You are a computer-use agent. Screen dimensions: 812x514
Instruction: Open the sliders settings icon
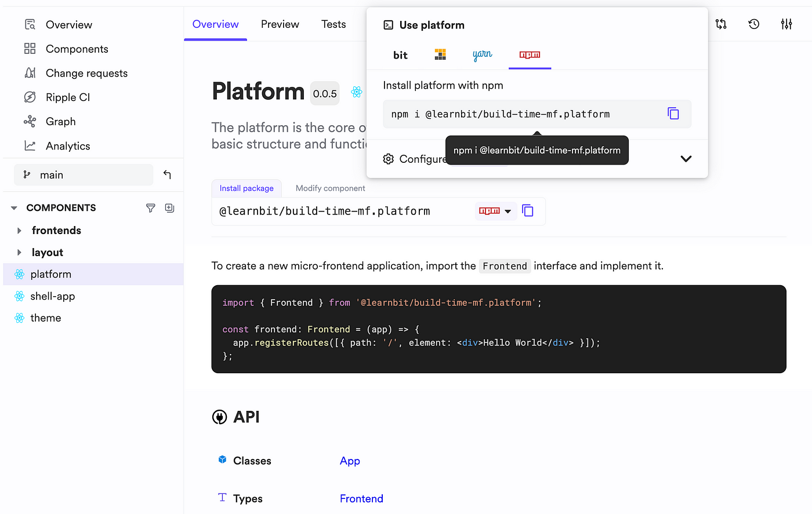[786, 24]
